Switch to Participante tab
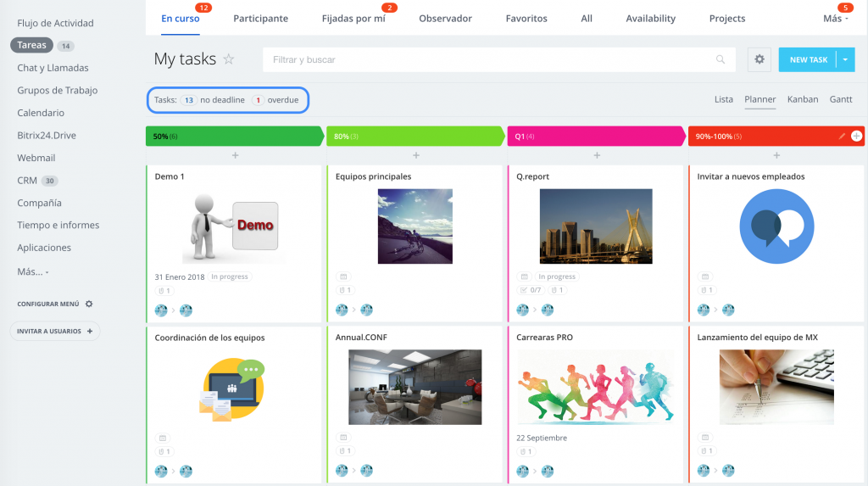Screen dimensions: 868x486 [x=261, y=19]
